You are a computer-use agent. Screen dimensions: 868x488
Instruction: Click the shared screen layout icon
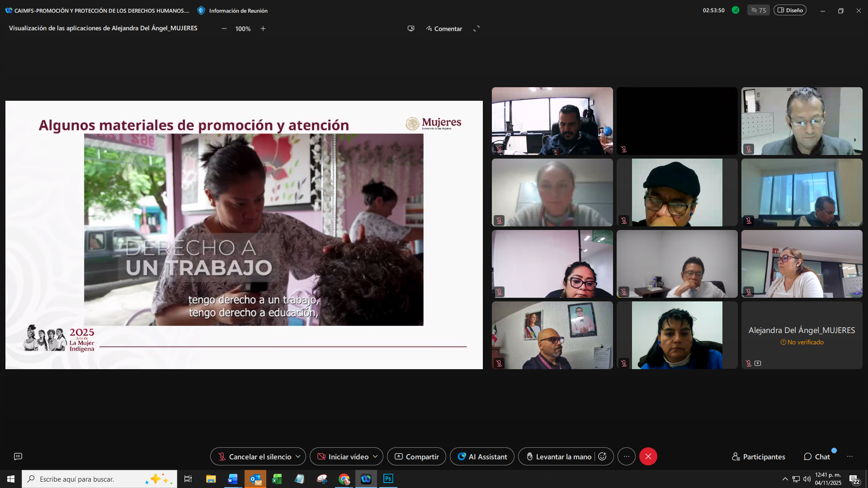(410, 28)
